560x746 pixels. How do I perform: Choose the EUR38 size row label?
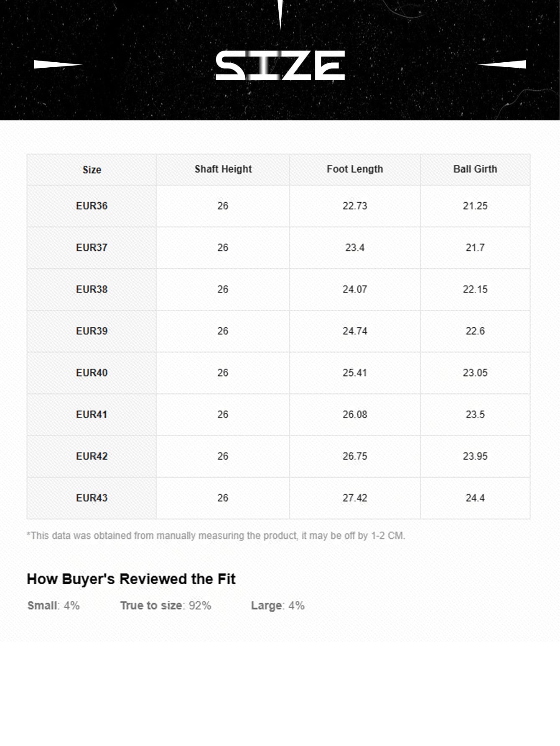92,290
